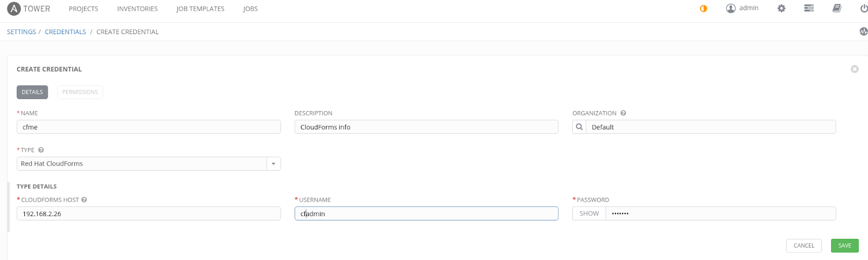
Task: Show help tooltip for Organization field
Action: [x=623, y=113]
